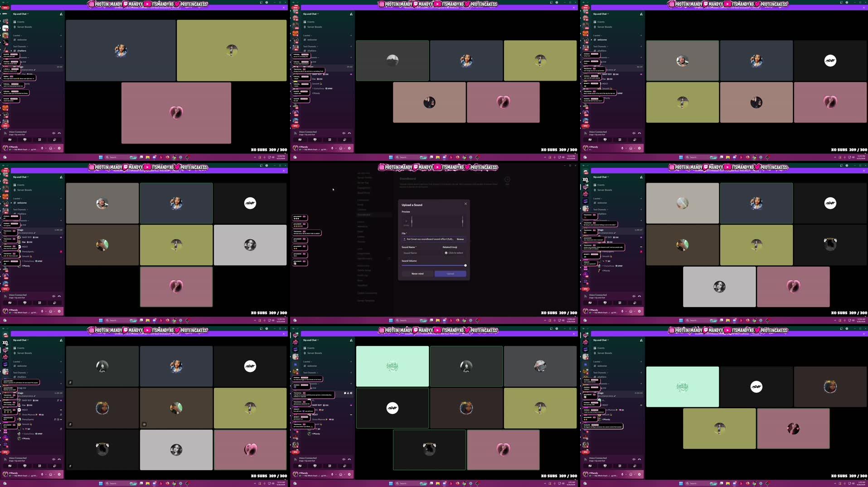The height and width of the screenshot is (487, 868).
Task: Open the soundboard panel icon
Action: 54,140
